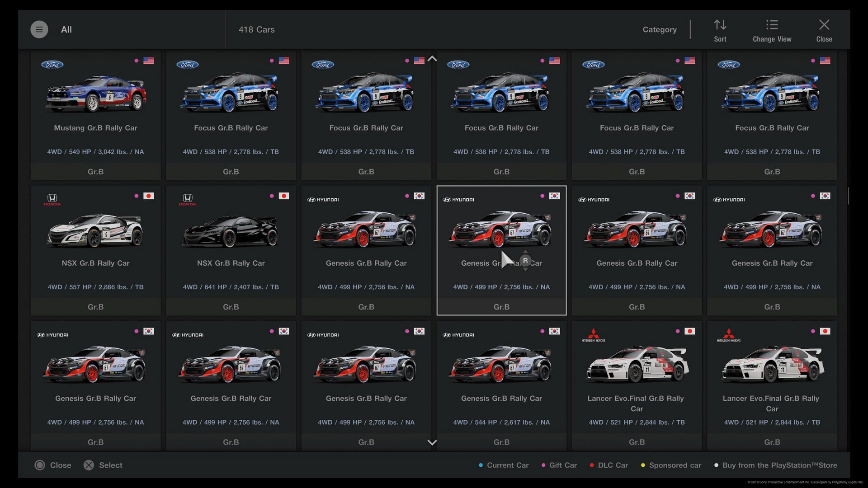Open the hamburger menu next to All
Screen dimensions: 868x488
[x=39, y=29]
